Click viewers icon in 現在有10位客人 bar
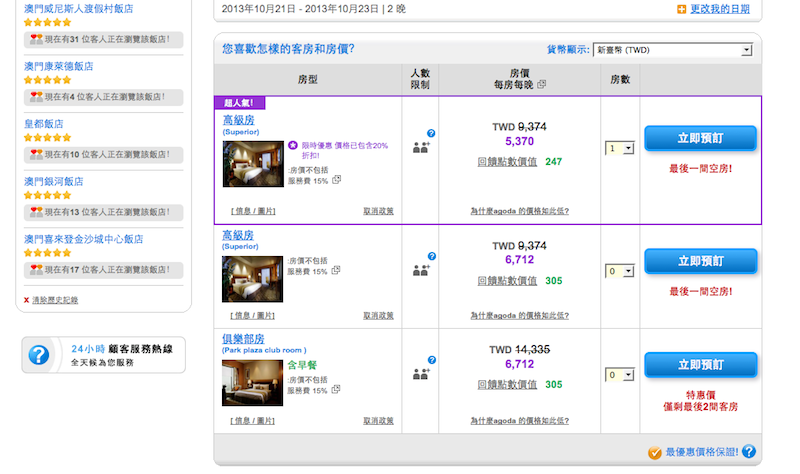 [36, 154]
